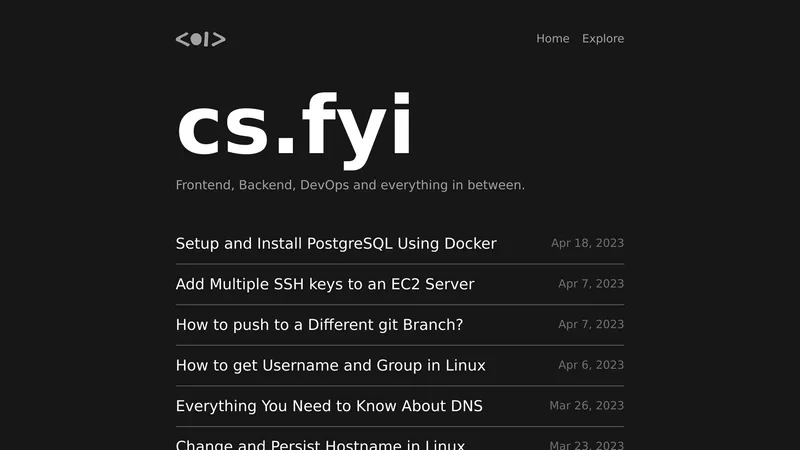
Task: Open the Explore navigation link
Action: tap(603, 39)
